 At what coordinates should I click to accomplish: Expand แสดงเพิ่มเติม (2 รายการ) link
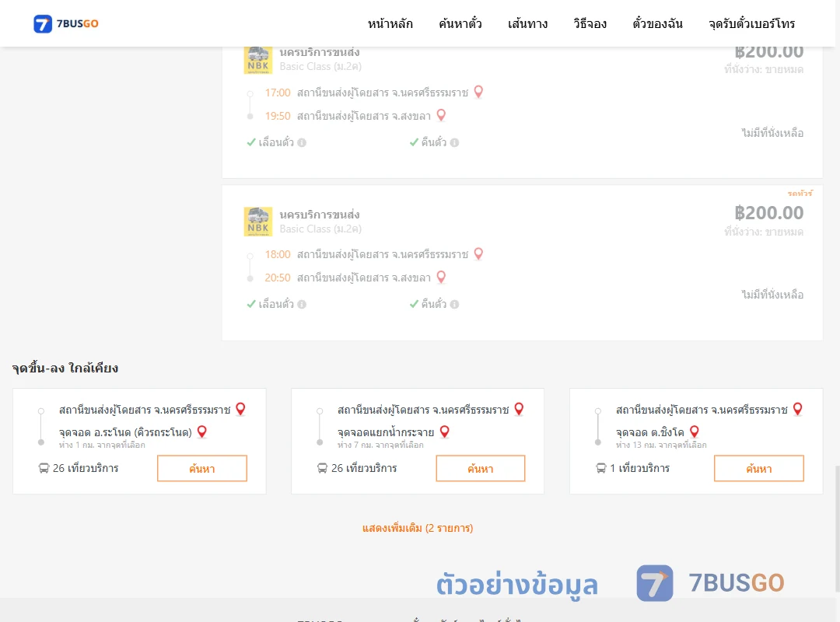(418, 528)
